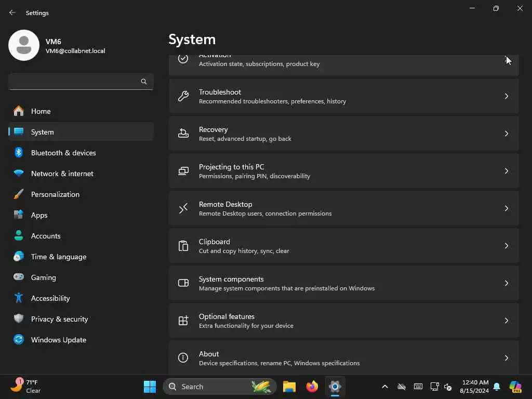Click the Personalization paintbrush icon
This screenshot has height=399, width=532.
(x=19, y=194)
